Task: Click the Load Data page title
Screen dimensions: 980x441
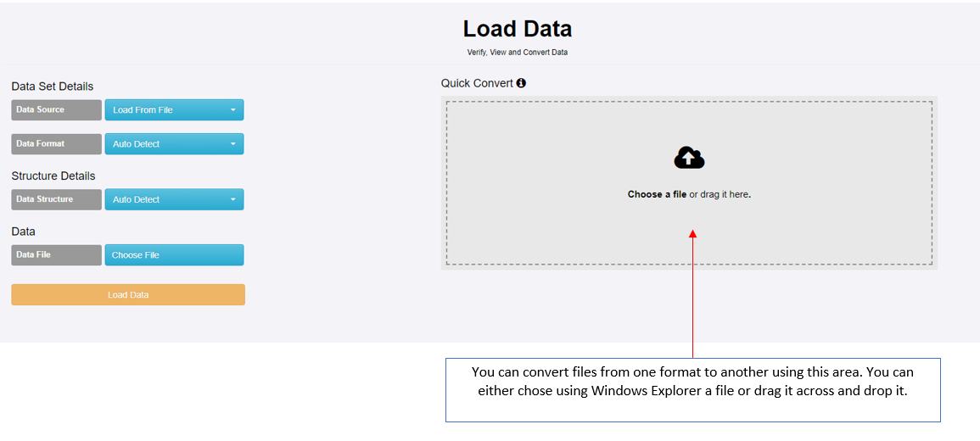Action: 518,29
